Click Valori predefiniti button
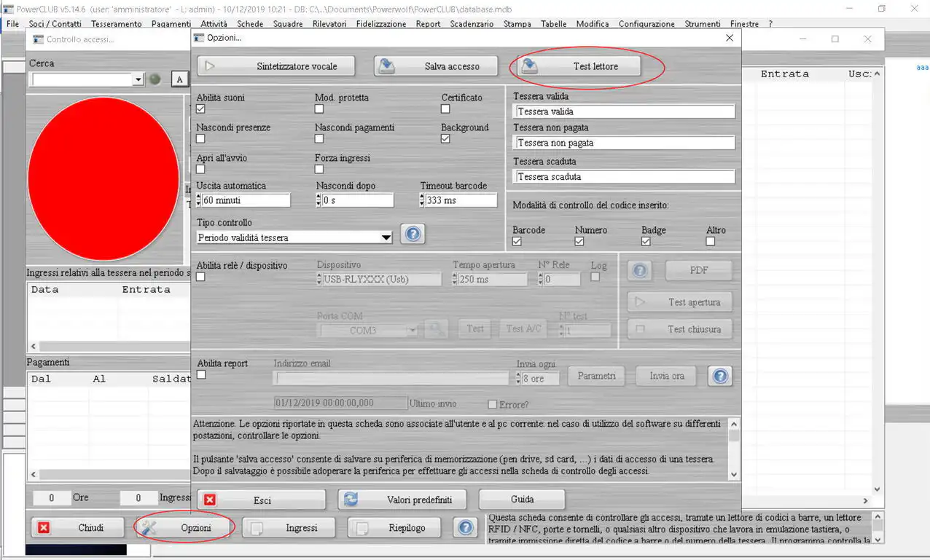Screen dimensions: 930x560 pos(404,500)
